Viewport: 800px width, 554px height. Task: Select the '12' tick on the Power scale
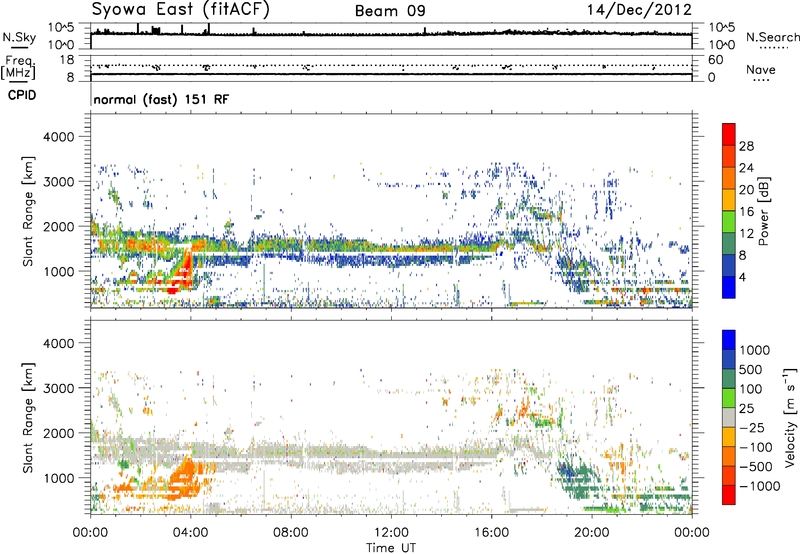coord(746,234)
